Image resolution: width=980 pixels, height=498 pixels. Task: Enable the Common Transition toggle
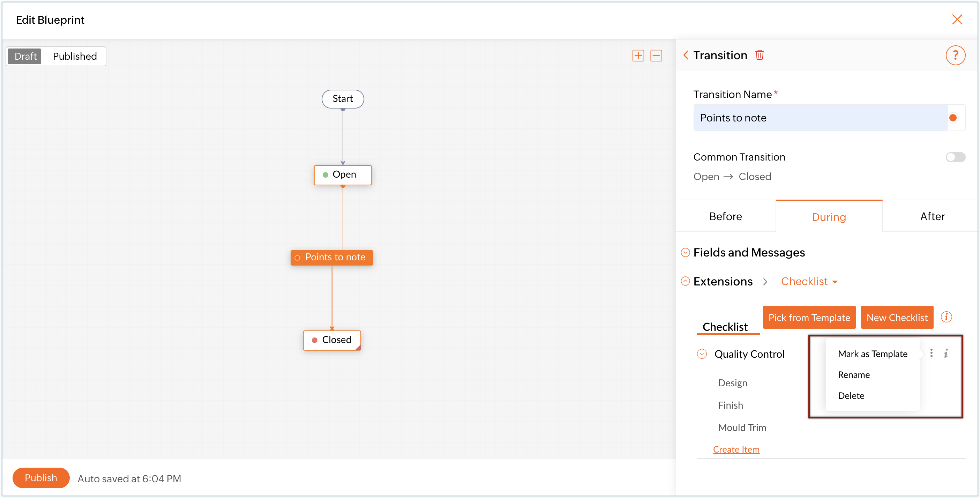tap(955, 157)
